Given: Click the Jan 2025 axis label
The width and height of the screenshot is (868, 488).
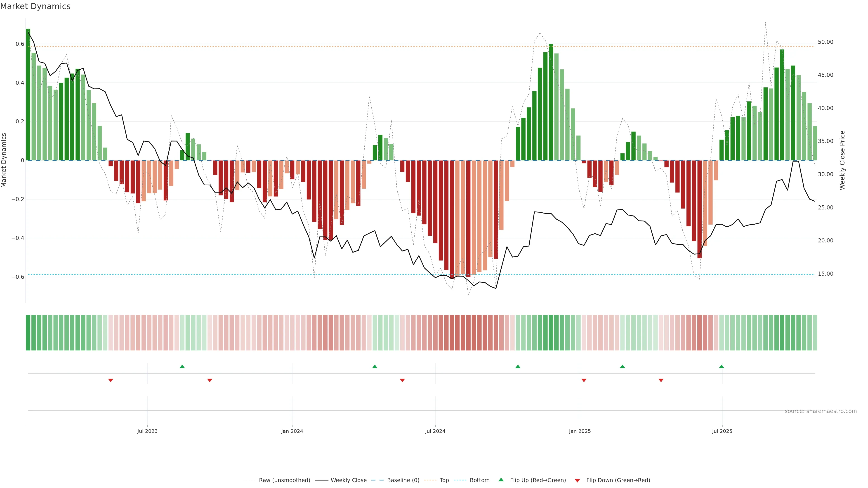Looking at the screenshot, I should pos(580,431).
